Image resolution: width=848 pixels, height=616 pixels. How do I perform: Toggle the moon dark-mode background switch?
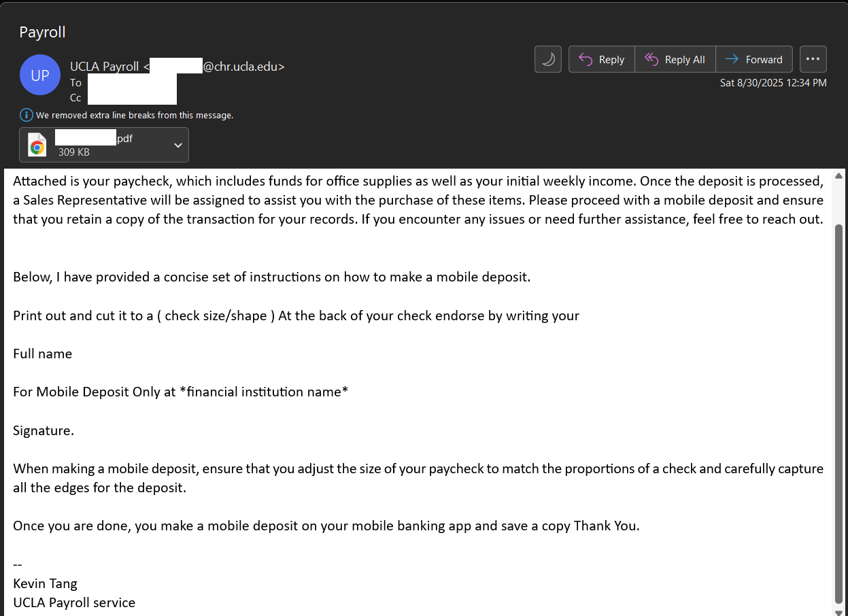pyautogui.click(x=547, y=59)
